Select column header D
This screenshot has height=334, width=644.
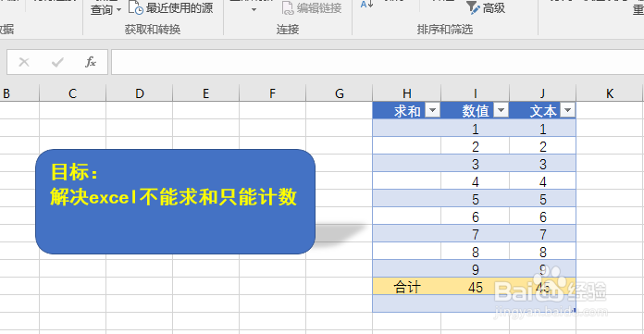click(139, 93)
